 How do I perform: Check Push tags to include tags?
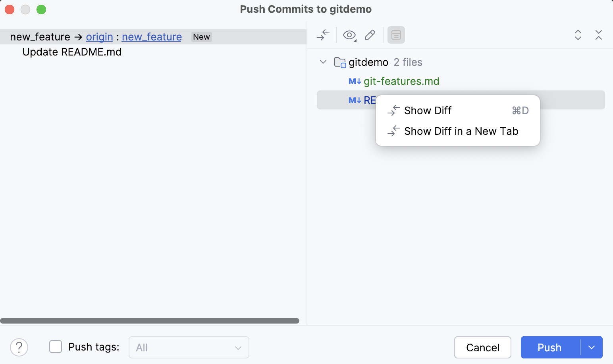pyautogui.click(x=55, y=347)
